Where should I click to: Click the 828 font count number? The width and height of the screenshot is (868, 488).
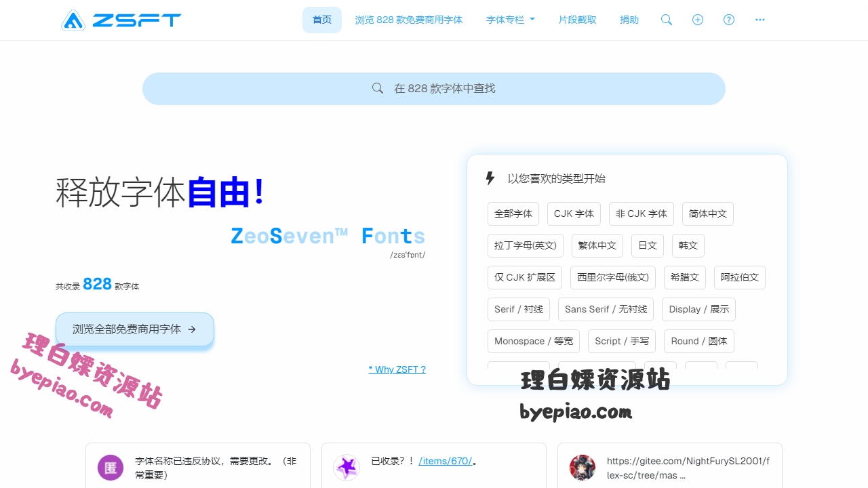point(97,284)
